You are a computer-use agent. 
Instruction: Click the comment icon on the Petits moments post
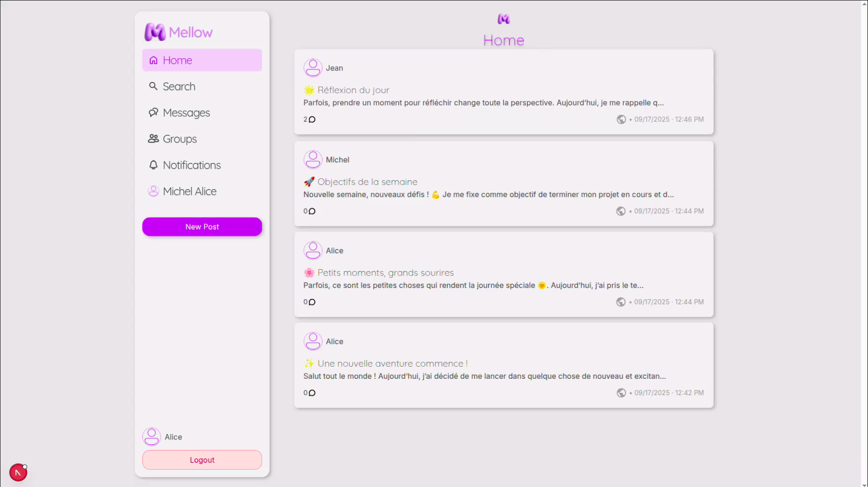(x=312, y=302)
